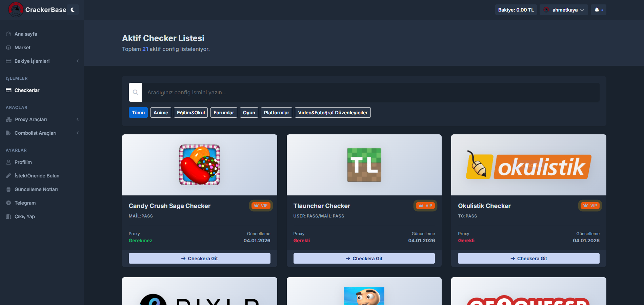Click the Candy Crush Saga Checker title
The image size is (644, 305).
click(169, 206)
